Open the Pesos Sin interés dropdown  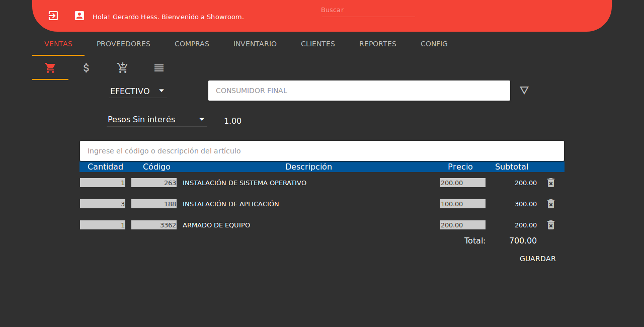click(x=156, y=119)
